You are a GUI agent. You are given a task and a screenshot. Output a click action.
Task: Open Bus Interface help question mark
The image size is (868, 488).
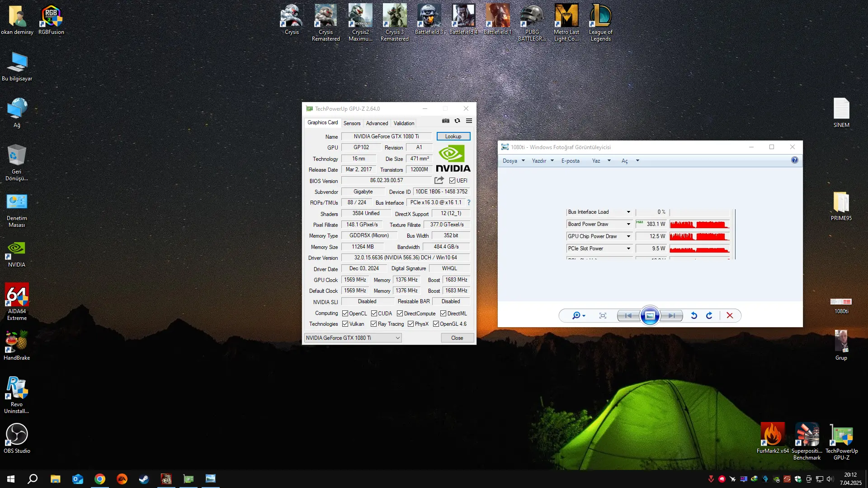tap(469, 202)
